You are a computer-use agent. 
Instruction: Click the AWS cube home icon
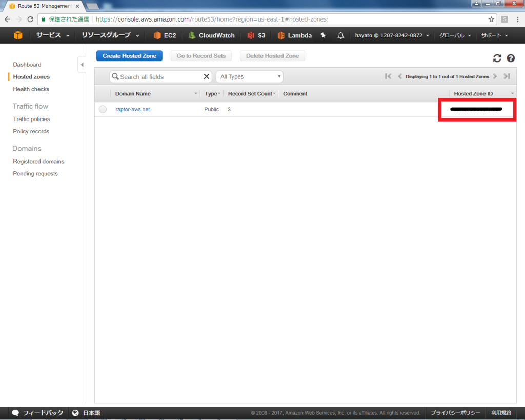click(18, 35)
